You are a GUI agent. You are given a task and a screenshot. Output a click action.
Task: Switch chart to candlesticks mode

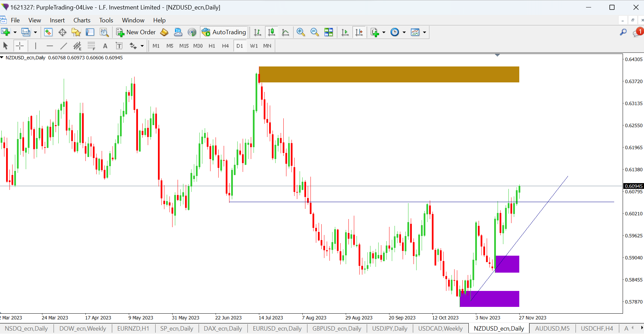(x=271, y=32)
